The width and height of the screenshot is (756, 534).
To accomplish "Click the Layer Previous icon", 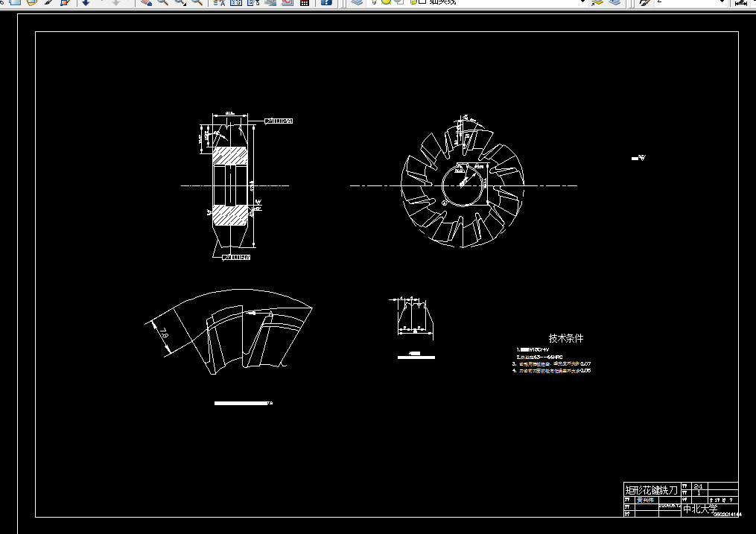I will (x=614, y=2).
